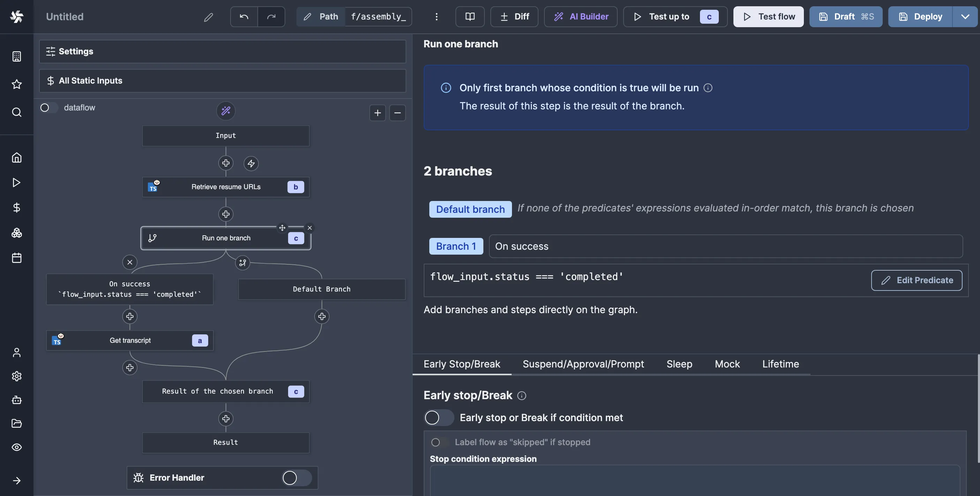
Task: Click the Test flow button
Action: (768, 17)
